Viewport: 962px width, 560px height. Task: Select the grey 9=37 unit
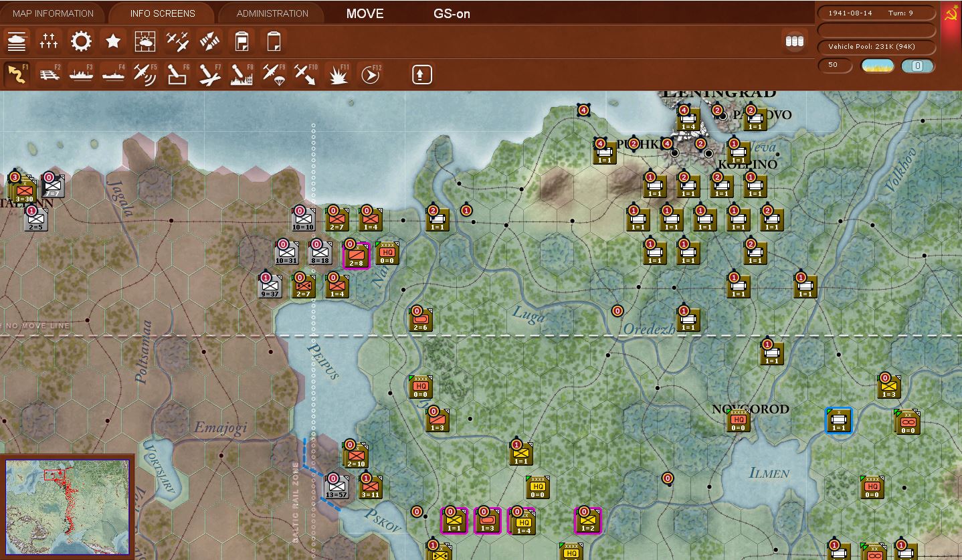click(x=270, y=286)
